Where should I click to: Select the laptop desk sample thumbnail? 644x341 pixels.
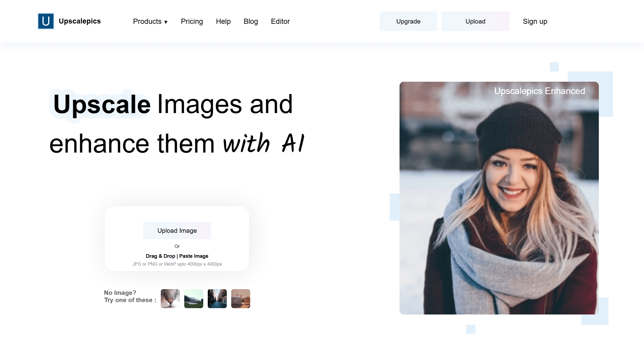tap(241, 298)
